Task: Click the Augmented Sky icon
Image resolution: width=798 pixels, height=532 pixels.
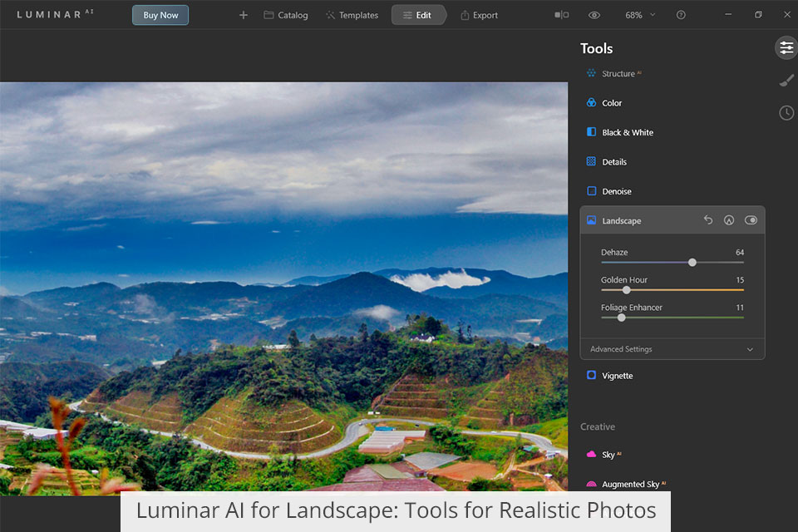Action: 591,484
